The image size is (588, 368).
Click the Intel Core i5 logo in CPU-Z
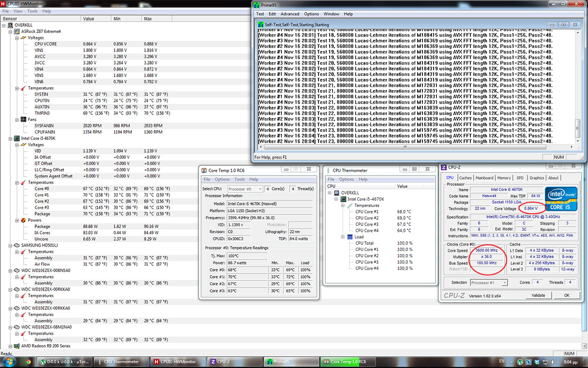pyautogui.click(x=561, y=199)
